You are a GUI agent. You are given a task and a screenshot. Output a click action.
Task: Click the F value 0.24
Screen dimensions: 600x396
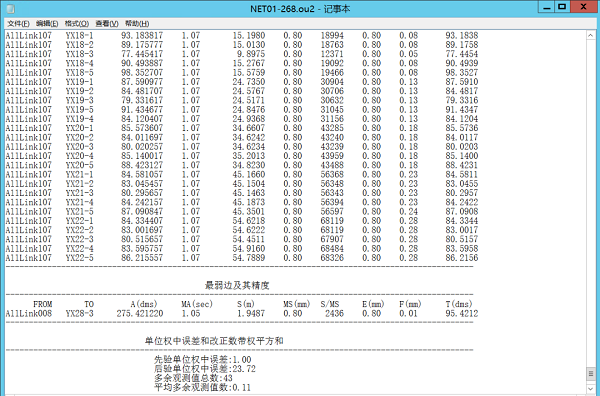pos(409,212)
